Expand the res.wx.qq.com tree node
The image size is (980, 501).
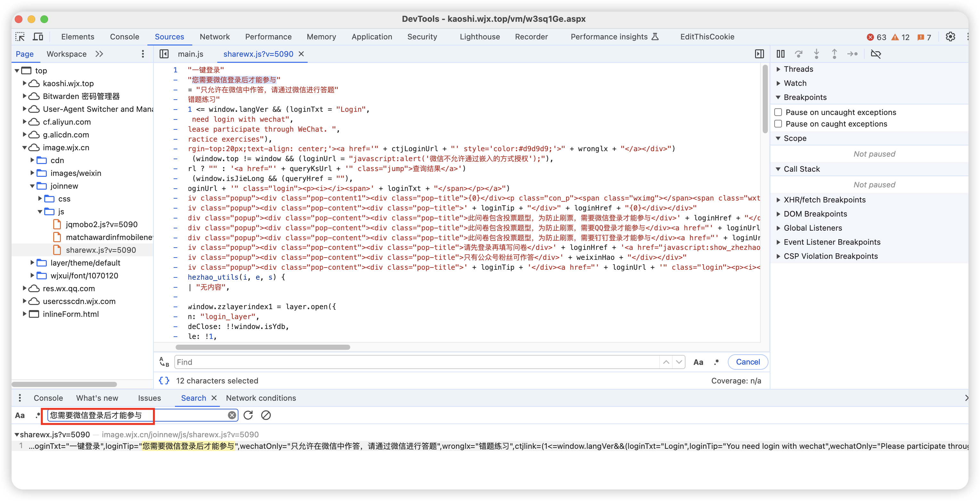[24, 288]
